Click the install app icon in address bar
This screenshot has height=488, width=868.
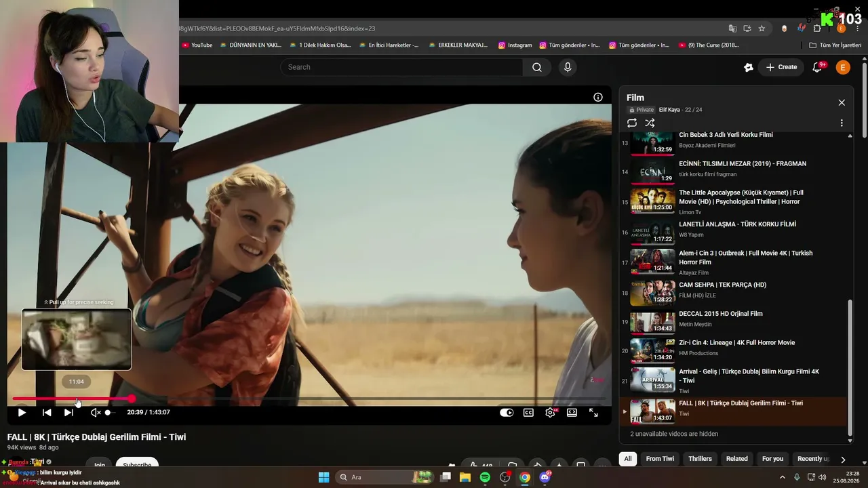click(x=747, y=28)
